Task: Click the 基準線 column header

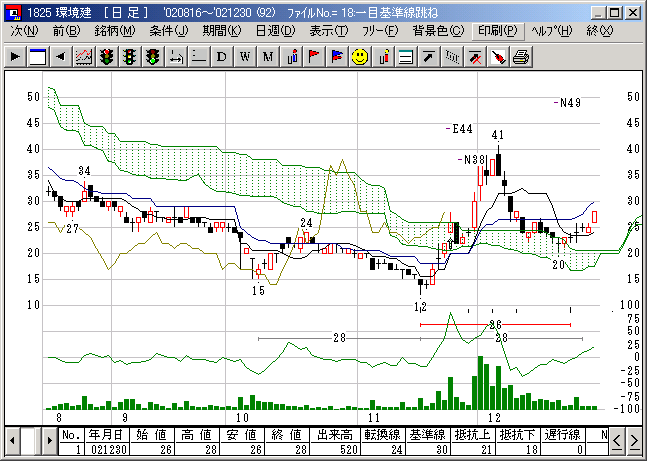Action: point(427,435)
